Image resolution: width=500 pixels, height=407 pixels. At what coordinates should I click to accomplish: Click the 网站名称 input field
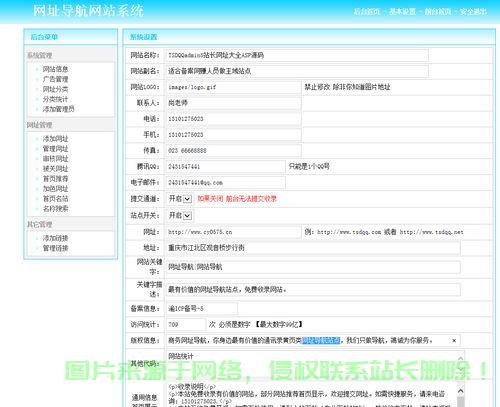tap(297, 55)
